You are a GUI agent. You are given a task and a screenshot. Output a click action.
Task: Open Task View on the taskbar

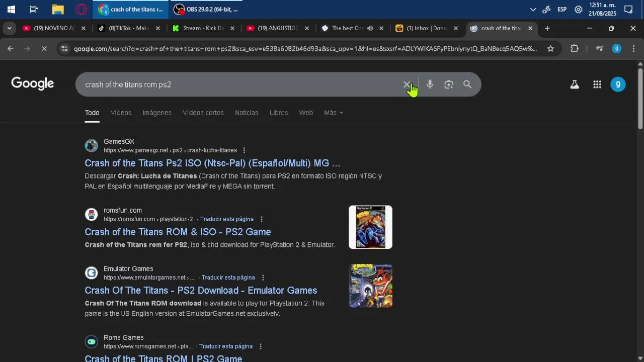34,9
